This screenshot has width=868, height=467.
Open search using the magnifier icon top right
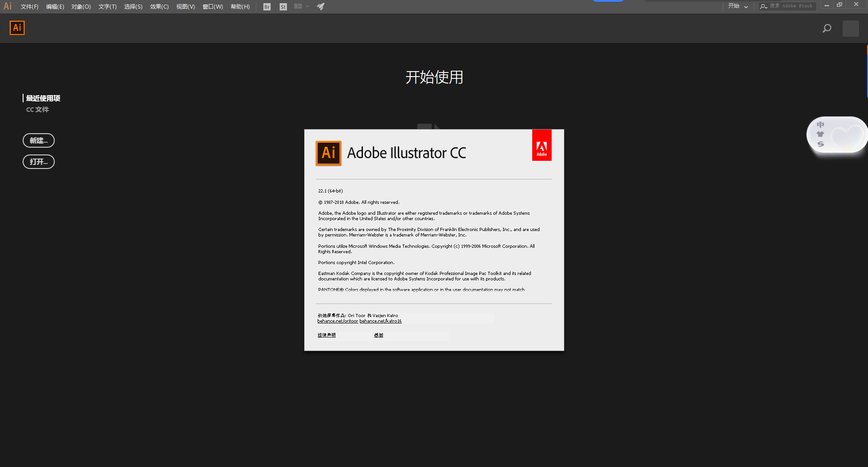coord(827,28)
